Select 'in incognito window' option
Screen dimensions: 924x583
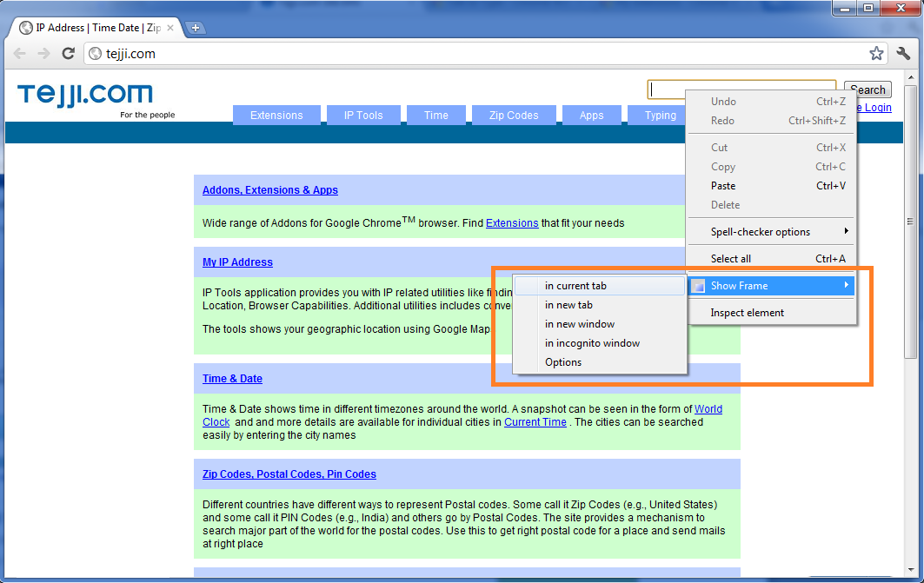(600, 343)
